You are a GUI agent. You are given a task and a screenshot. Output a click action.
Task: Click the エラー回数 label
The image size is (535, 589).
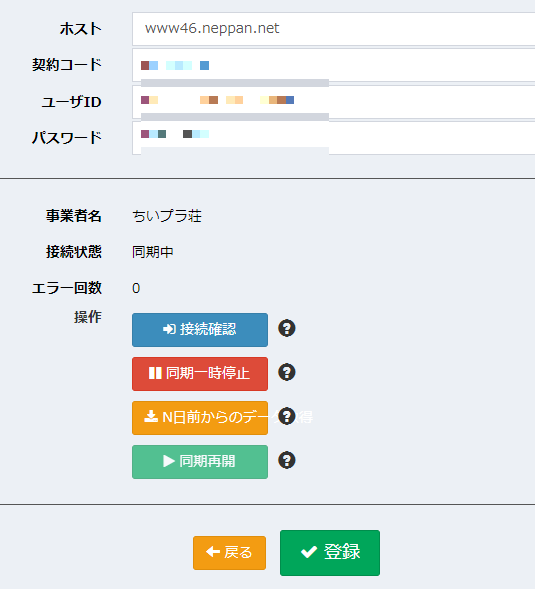[67, 288]
